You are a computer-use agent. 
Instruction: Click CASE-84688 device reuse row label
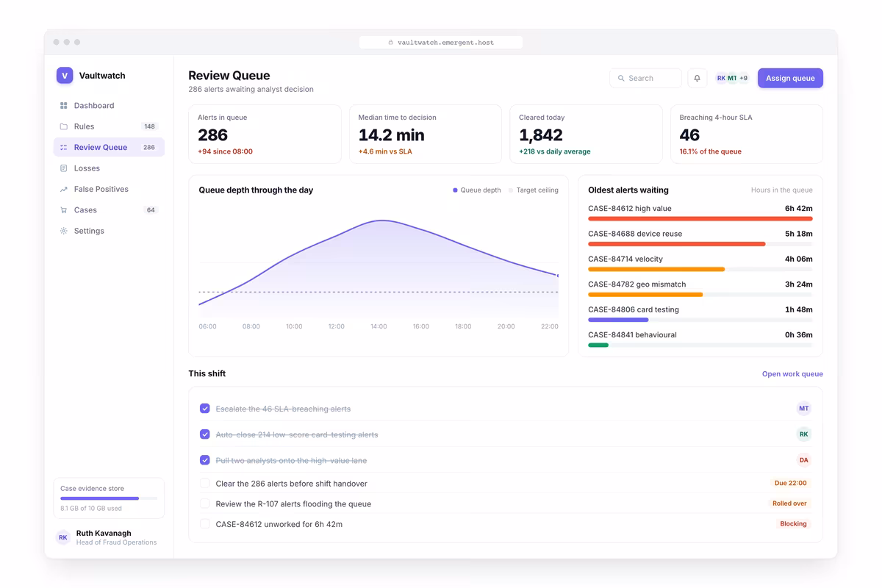click(x=635, y=234)
